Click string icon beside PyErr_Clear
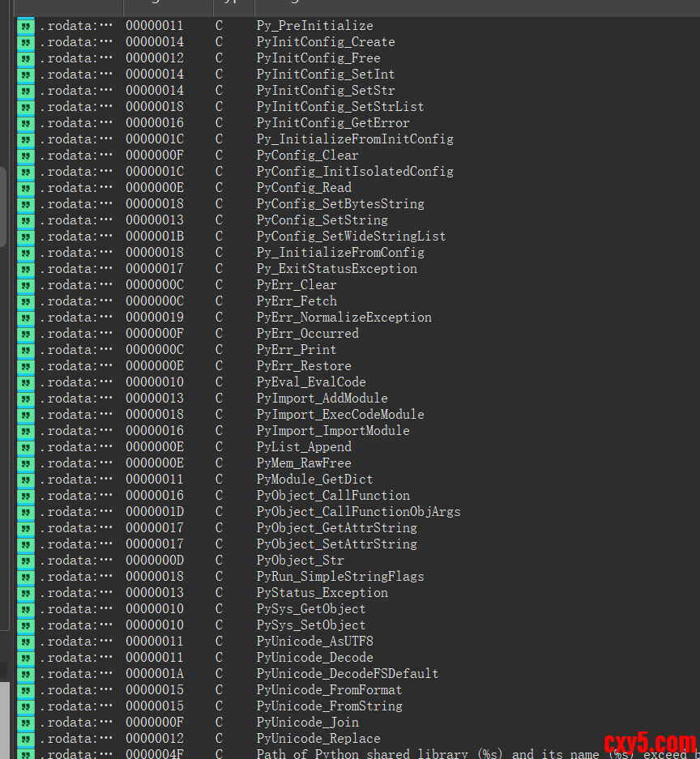Image resolution: width=700 pixels, height=759 pixels. click(26, 285)
